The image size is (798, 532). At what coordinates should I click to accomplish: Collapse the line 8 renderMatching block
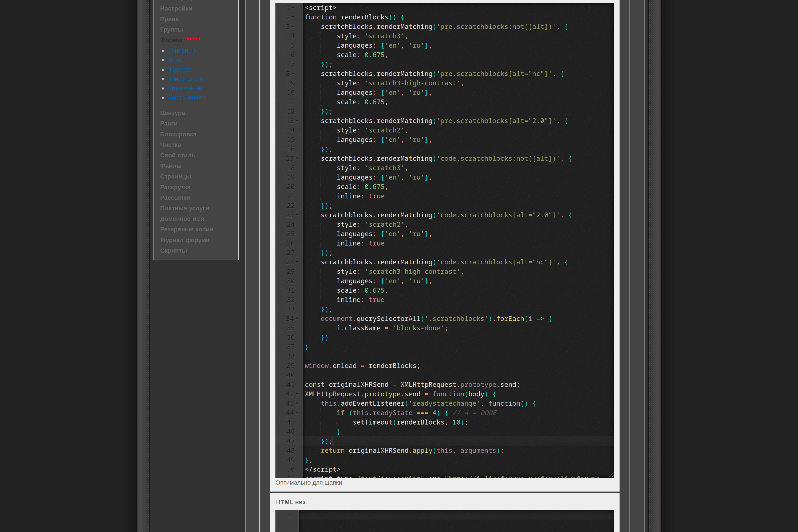coord(293,74)
